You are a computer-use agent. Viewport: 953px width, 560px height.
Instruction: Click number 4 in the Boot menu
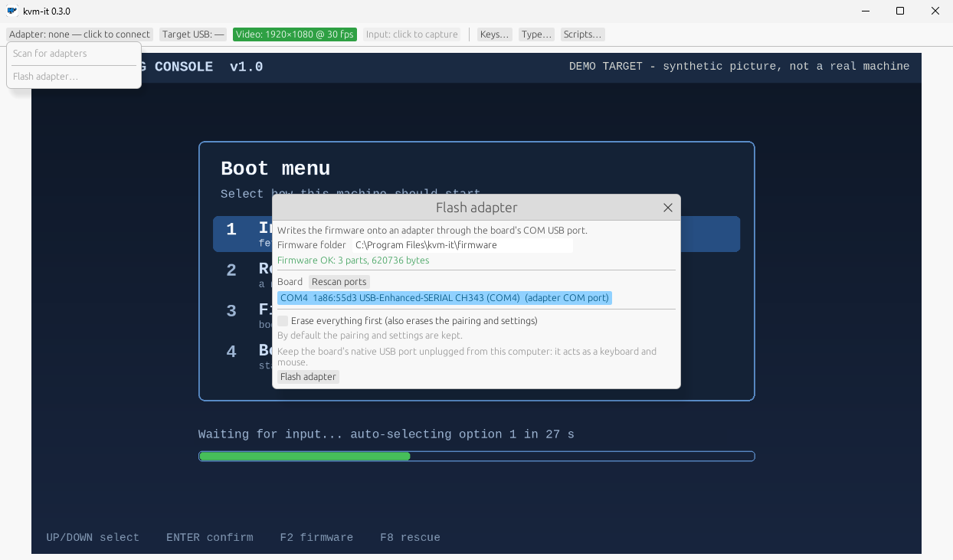click(x=231, y=352)
